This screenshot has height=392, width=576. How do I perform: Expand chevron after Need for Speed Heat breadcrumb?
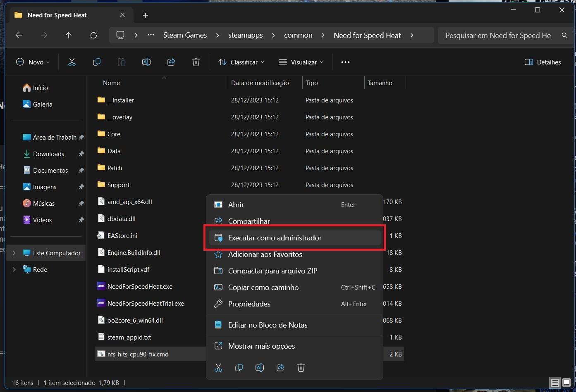(412, 35)
